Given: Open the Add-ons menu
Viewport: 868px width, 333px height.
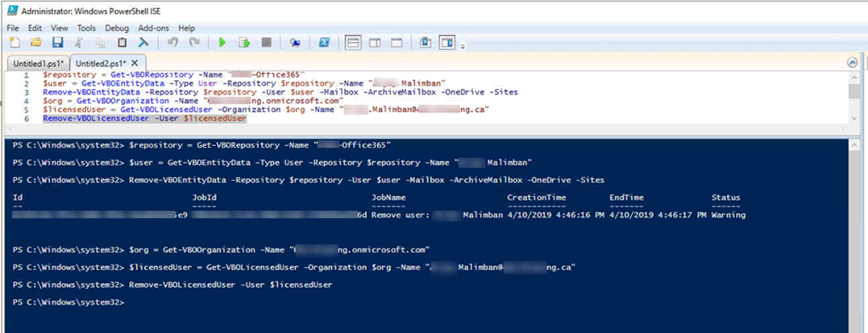Looking at the screenshot, I should pyautogui.click(x=154, y=27).
